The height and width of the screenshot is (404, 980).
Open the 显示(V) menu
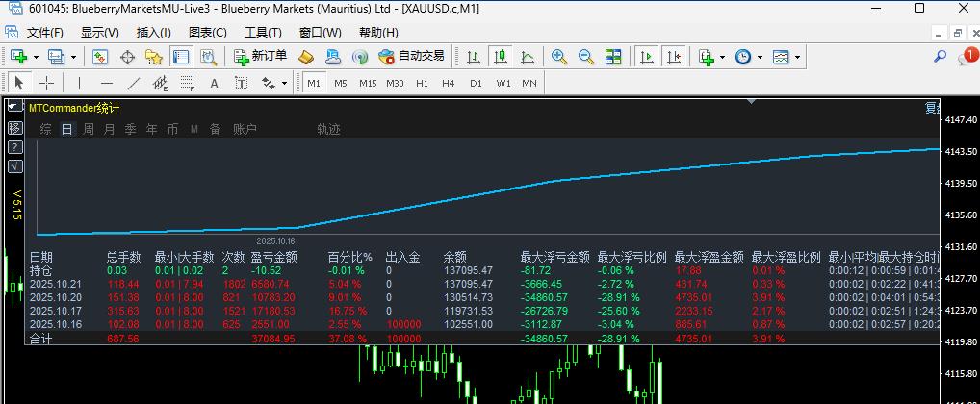pyautogui.click(x=100, y=33)
